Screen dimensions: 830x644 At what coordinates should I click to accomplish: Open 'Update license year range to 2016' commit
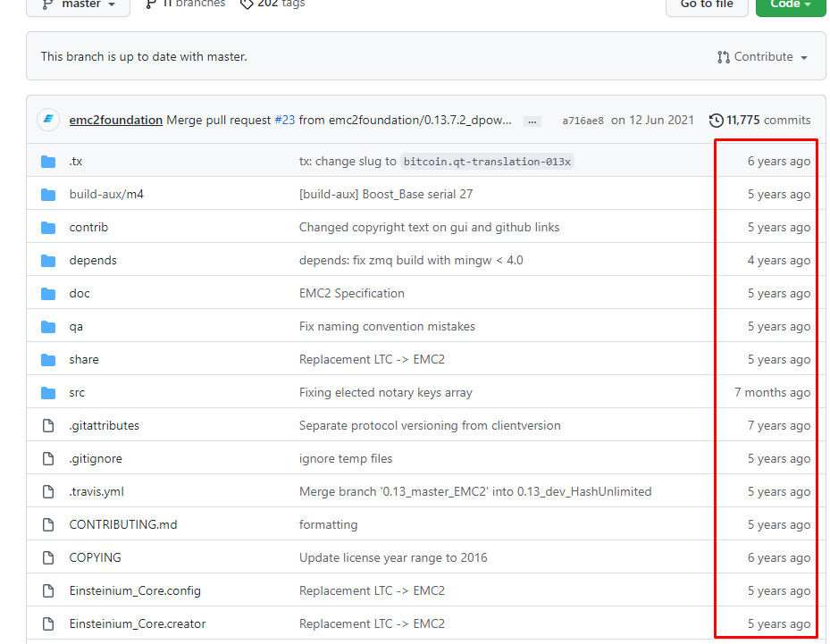393,557
